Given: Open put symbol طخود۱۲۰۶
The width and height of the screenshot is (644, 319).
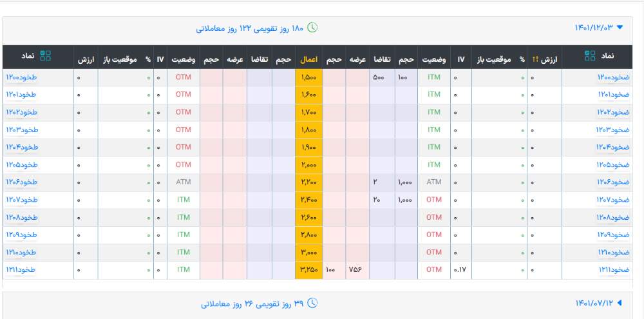Looking at the screenshot, I should click(21, 182).
